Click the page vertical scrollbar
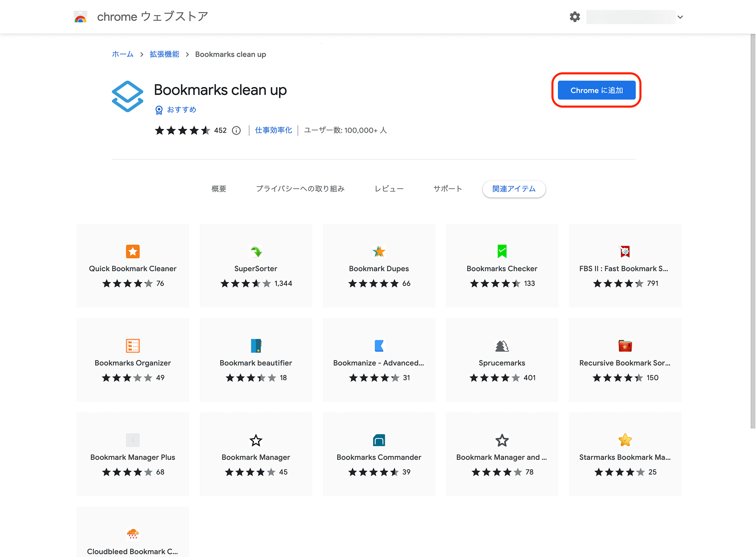Image resolution: width=756 pixels, height=557 pixels. (x=753, y=231)
